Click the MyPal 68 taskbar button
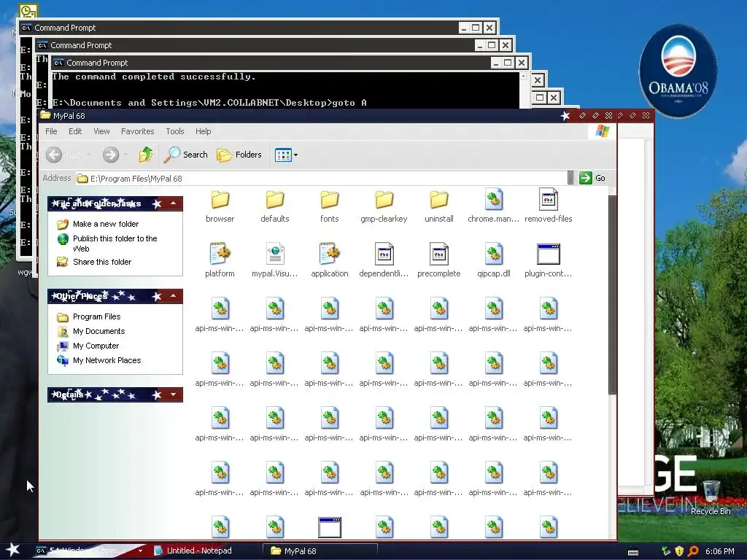747x560 pixels. click(x=320, y=551)
